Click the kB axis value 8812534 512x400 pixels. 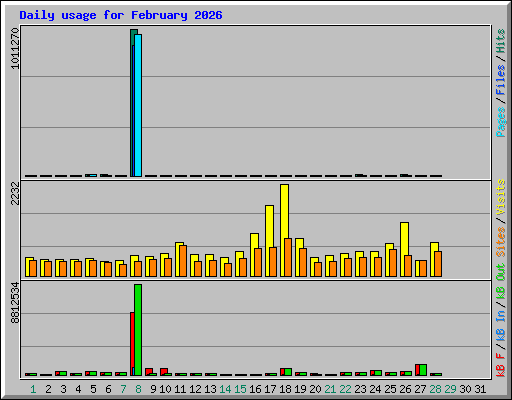[15, 303]
